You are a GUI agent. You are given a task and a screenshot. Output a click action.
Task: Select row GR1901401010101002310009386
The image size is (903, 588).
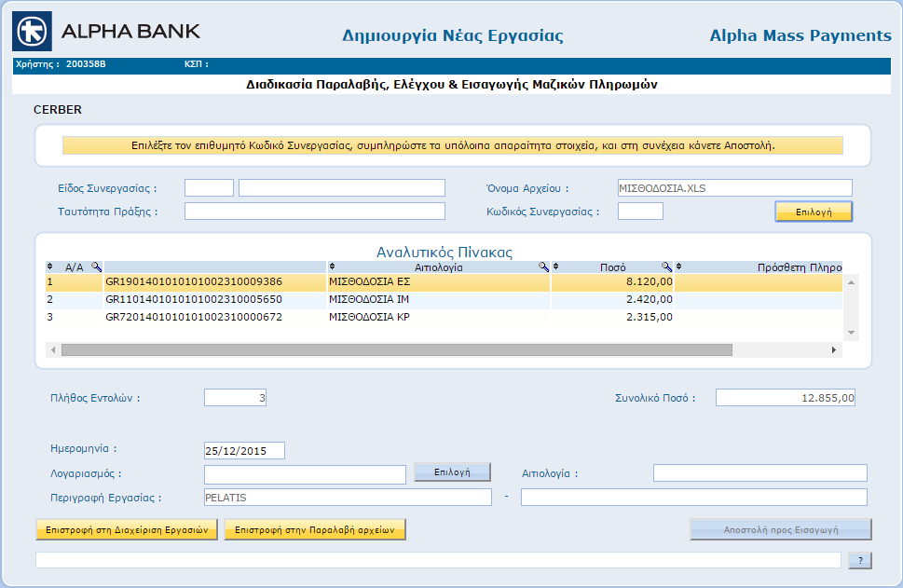pyautogui.click(x=444, y=281)
